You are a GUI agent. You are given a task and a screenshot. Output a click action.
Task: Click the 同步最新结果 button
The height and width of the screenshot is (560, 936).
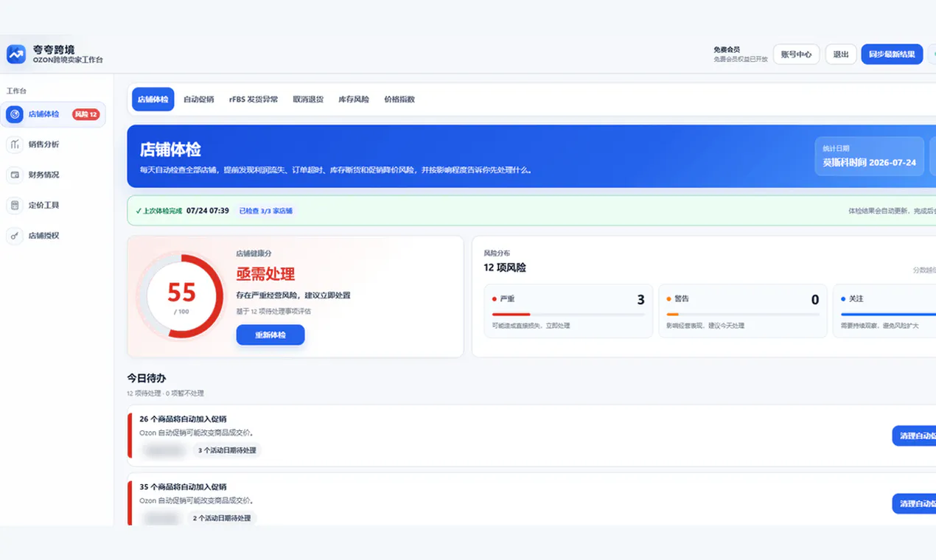pyautogui.click(x=892, y=55)
